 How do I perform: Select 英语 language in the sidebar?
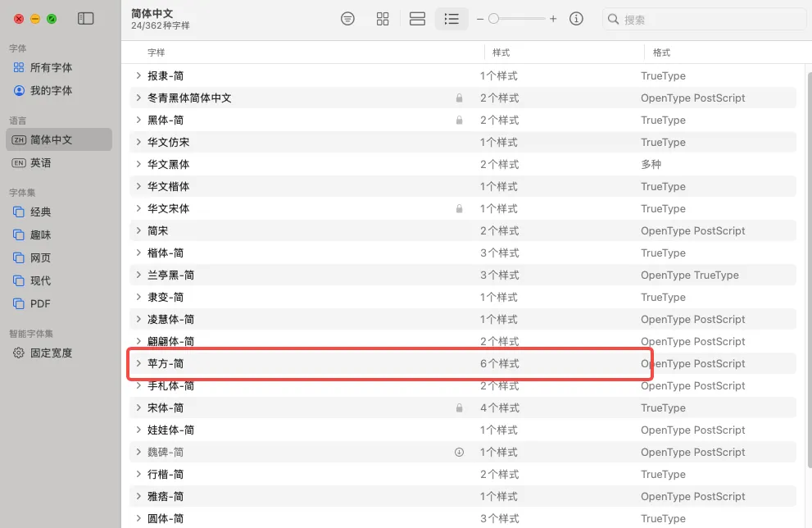(41, 162)
